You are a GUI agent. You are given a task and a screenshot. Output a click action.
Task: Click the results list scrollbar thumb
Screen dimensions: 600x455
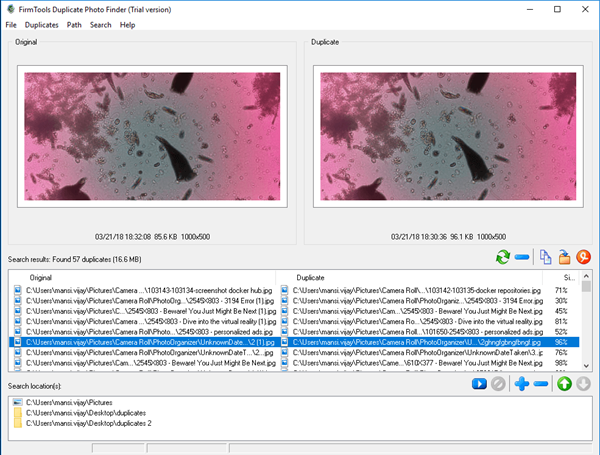click(x=586, y=286)
